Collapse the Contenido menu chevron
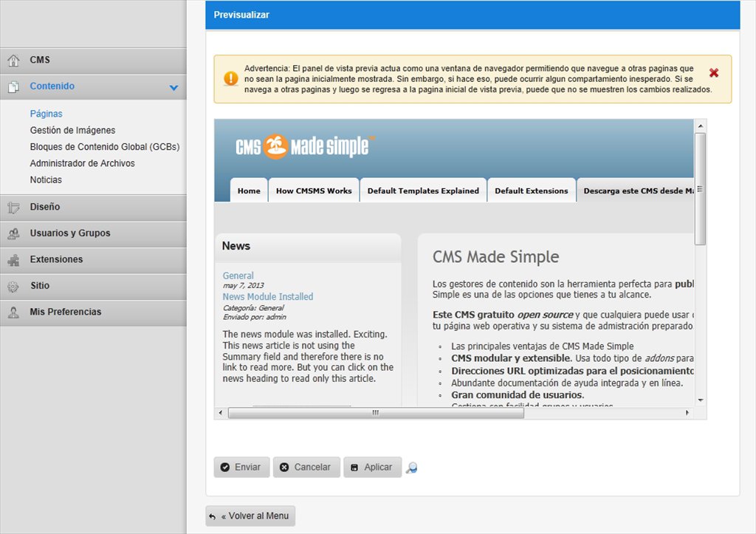 coord(173,87)
